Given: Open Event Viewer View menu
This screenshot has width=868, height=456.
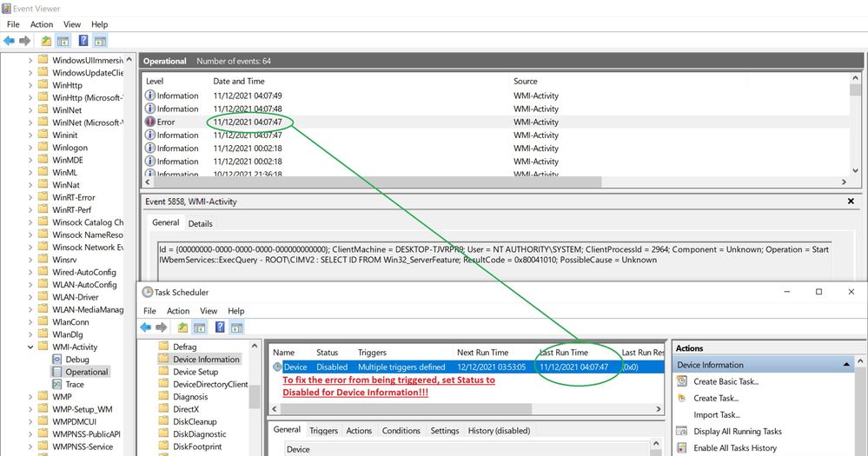Looking at the screenshot, I should tap(72, 24).
